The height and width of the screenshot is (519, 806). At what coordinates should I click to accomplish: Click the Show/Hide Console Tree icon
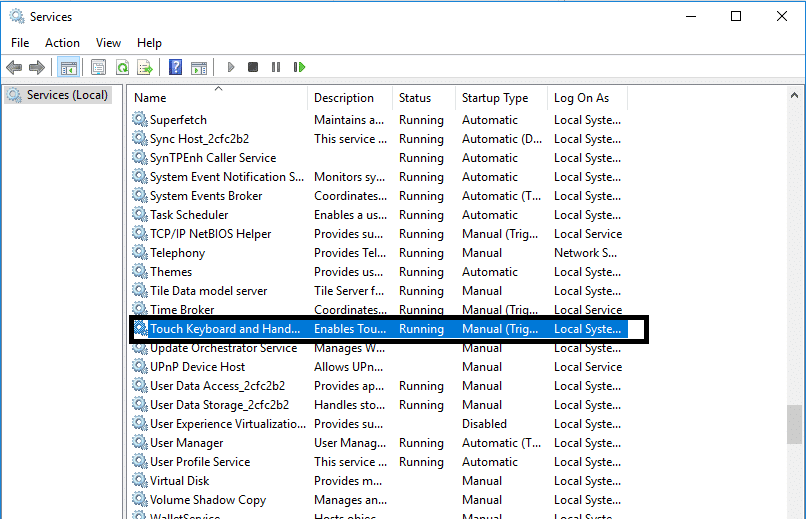(x=69, y=67)
